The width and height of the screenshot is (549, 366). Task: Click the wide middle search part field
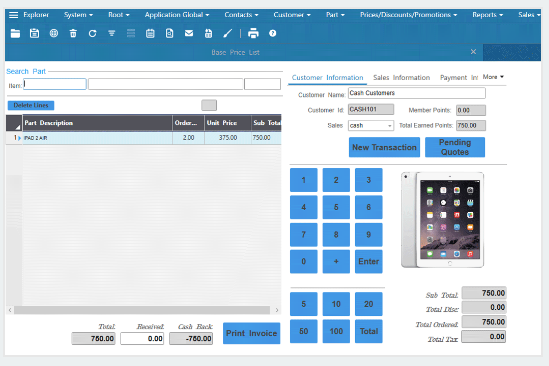click(x=165, y=84)
